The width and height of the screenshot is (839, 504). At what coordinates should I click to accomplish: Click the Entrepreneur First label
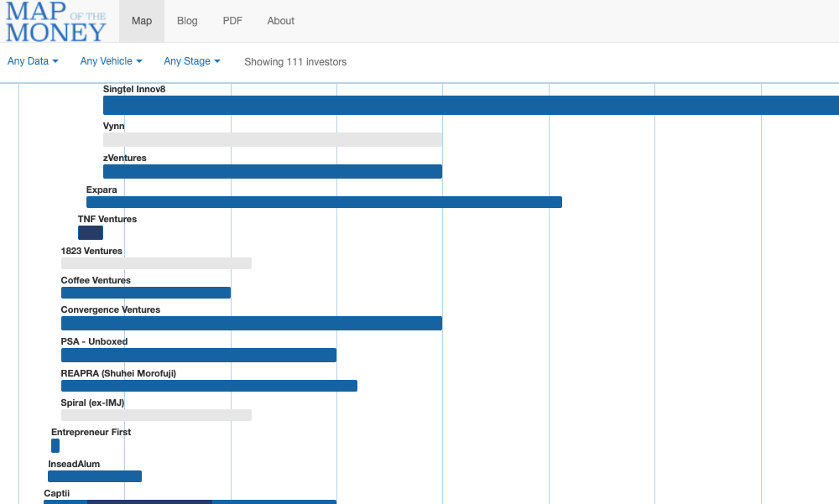click(x=91, y=433)
